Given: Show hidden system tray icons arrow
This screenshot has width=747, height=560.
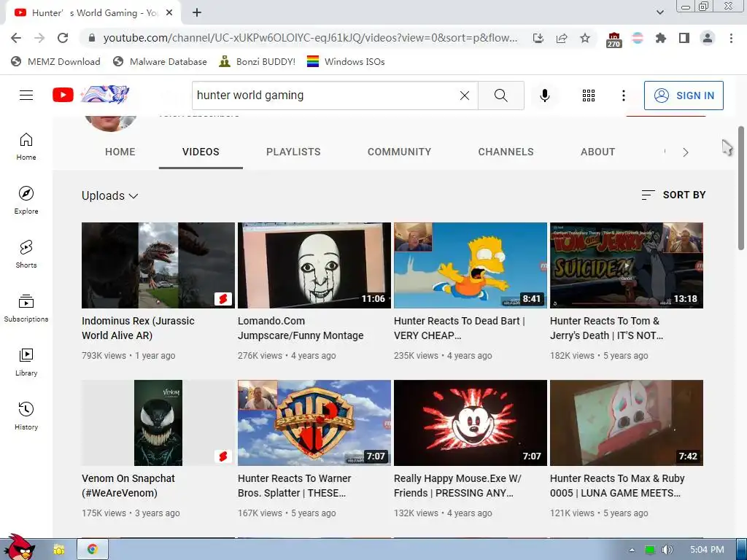Looking at the screenshot, I should point(632,550).
